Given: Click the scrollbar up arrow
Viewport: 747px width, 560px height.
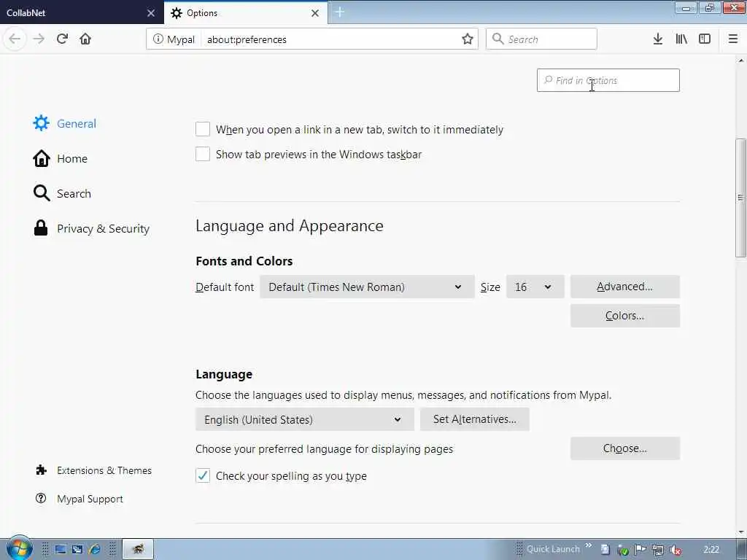Looking at the screenshot, I should tap(741, 61).
